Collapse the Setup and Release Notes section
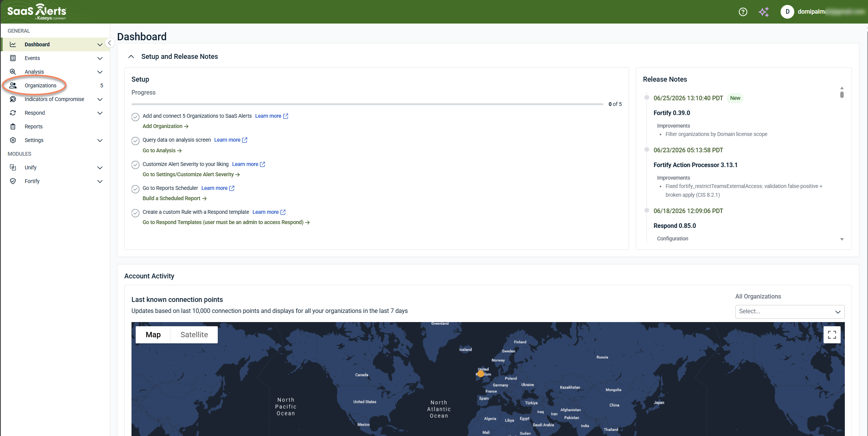 (131, 57)
